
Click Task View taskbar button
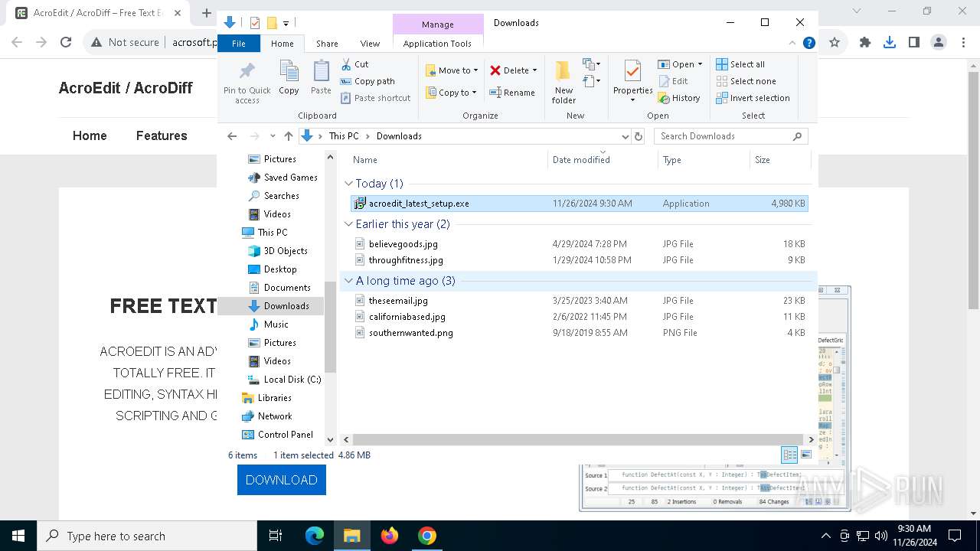coord(276,536)
